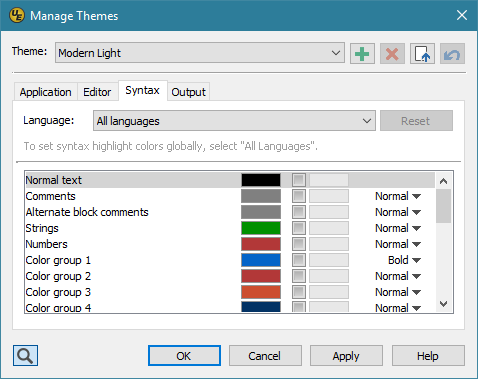Select the Syntax tab
Screen dimensions: 478x379
[x=142, y=90]
